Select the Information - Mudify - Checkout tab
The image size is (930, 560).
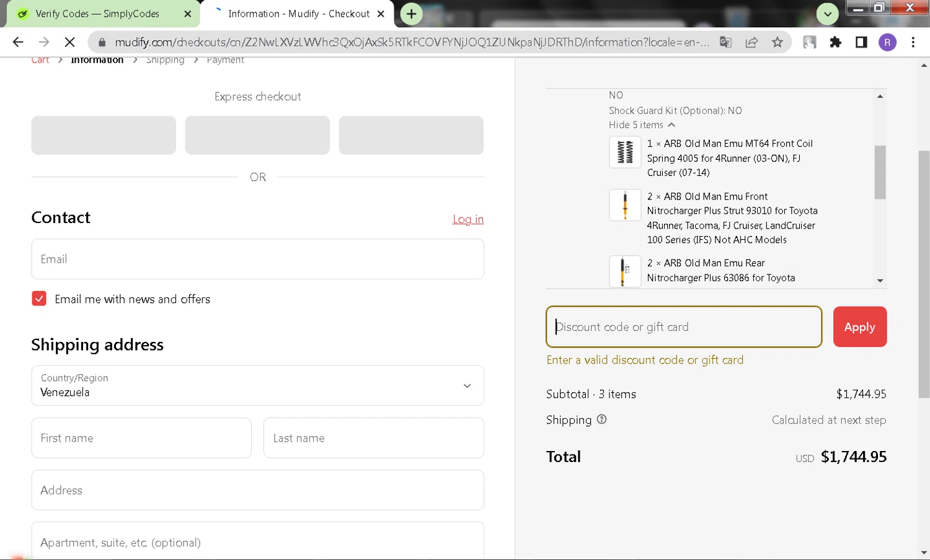coord(299,14)
